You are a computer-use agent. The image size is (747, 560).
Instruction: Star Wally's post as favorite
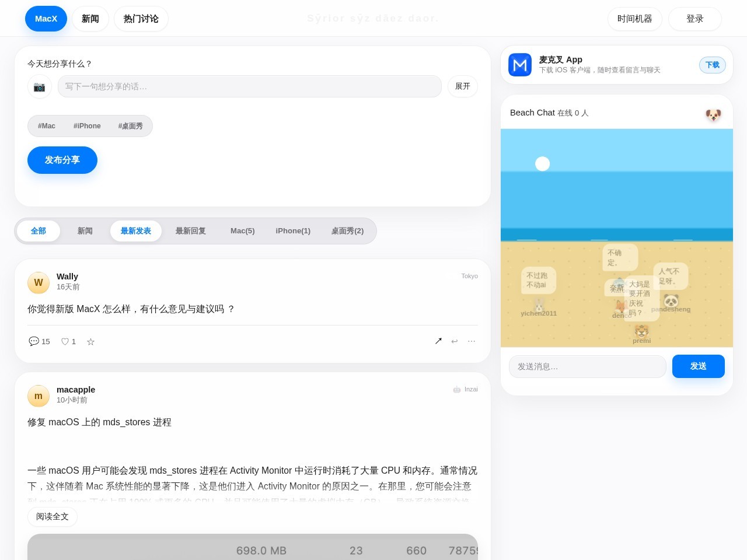click(90, 342)
